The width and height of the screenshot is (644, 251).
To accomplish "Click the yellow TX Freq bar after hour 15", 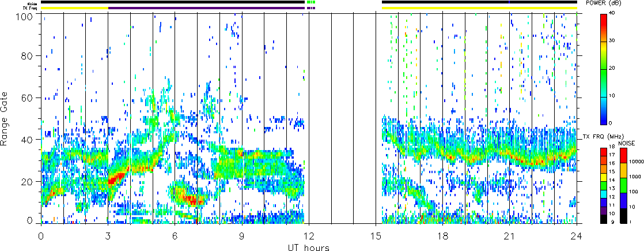I will point(479,8).
